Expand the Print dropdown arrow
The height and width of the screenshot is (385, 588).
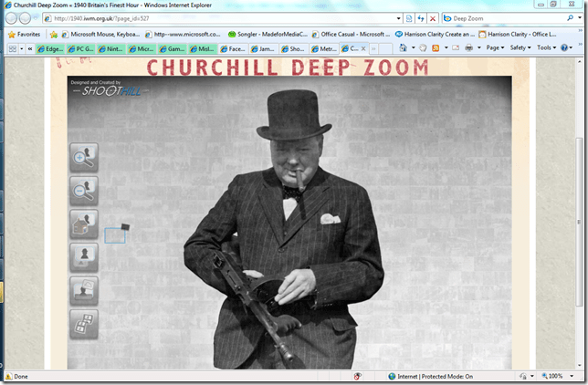[x=478, y=47]
